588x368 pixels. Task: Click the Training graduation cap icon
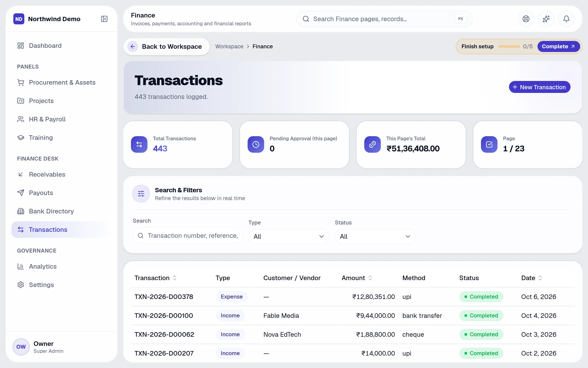[21, 138]
